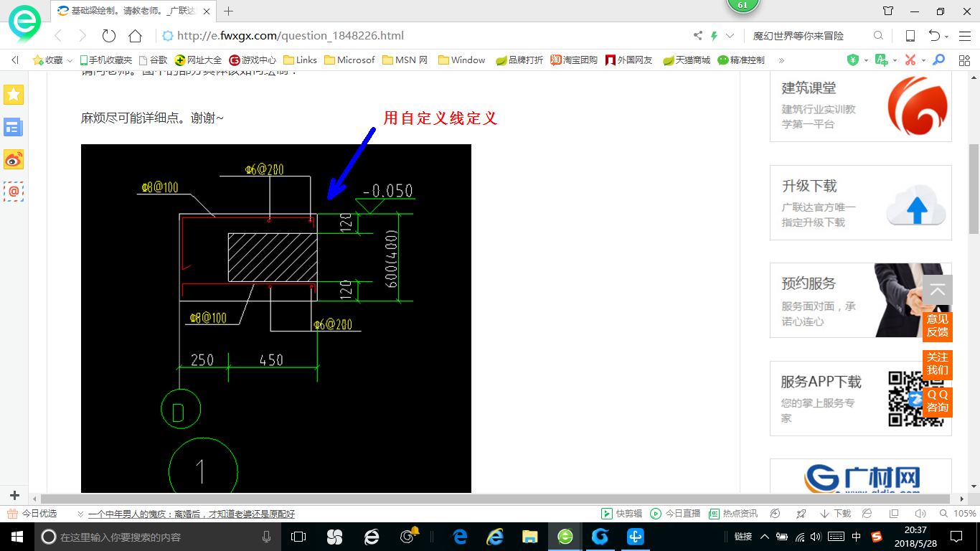This screenshot has width=980, height=551.
Task: Open the 手机收藏夹 bookmark
Action: coord(106,60)
